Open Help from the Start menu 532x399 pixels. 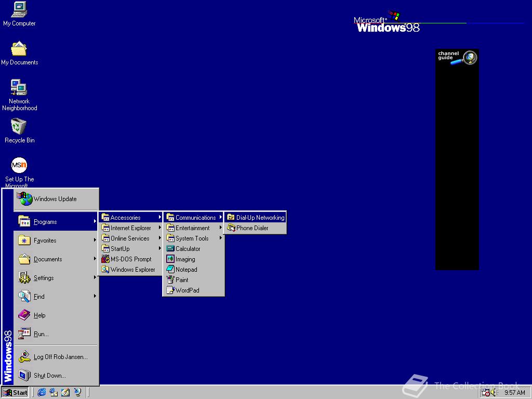[56, 315]
